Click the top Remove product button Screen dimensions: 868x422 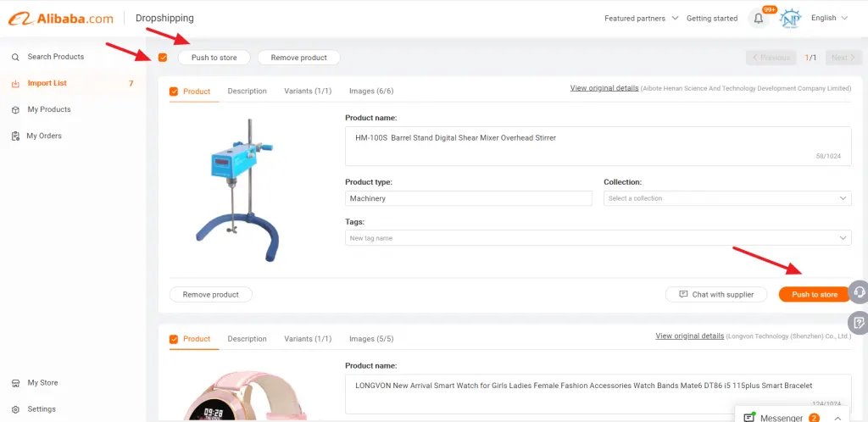(299, 58)
